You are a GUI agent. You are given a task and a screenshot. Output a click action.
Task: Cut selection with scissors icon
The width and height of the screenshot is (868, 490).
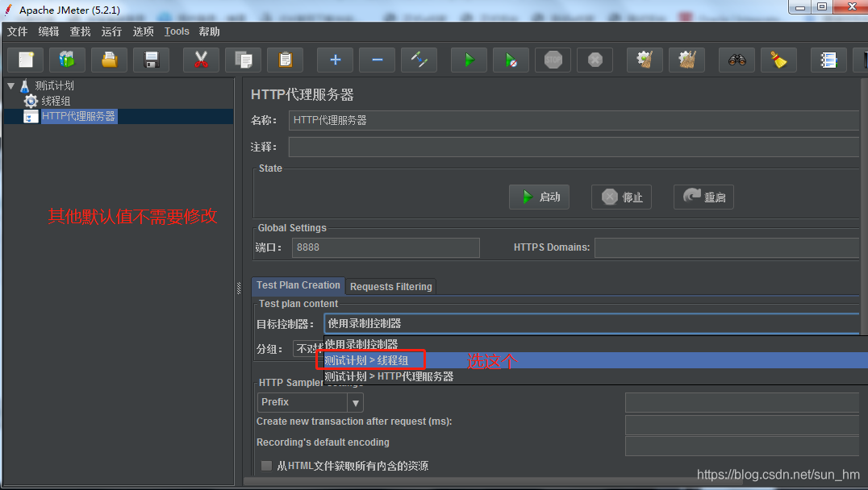point(201,60)
